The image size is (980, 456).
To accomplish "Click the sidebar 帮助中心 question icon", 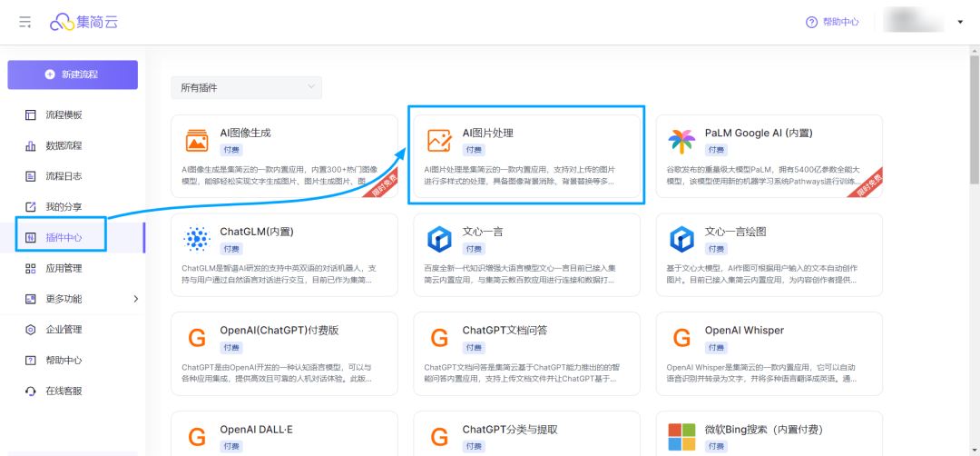I will click(31, 361).
